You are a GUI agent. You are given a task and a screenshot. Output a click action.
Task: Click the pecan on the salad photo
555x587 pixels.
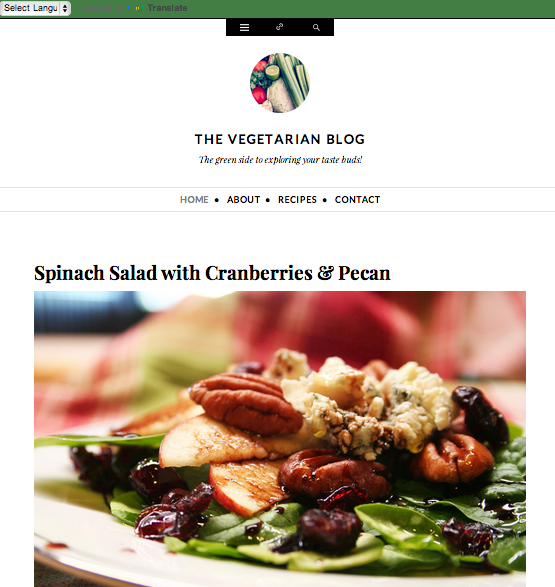(x=246, y=404)
